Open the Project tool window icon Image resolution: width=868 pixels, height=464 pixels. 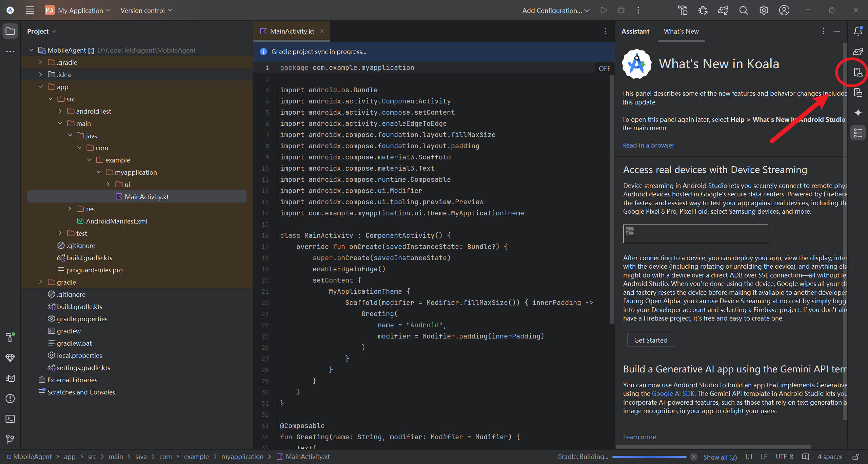point(10,31)
